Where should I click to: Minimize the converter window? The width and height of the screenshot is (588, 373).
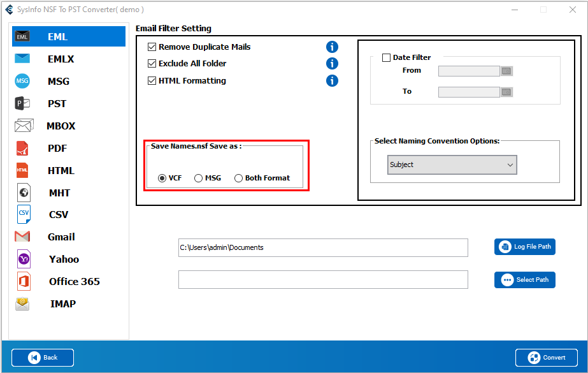pos(515,10)
